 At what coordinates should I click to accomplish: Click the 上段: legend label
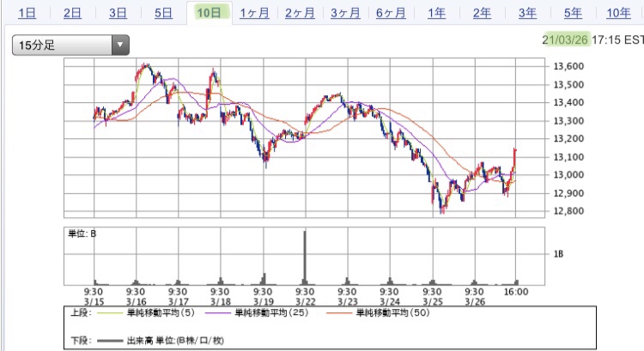(x=81, y=313)
